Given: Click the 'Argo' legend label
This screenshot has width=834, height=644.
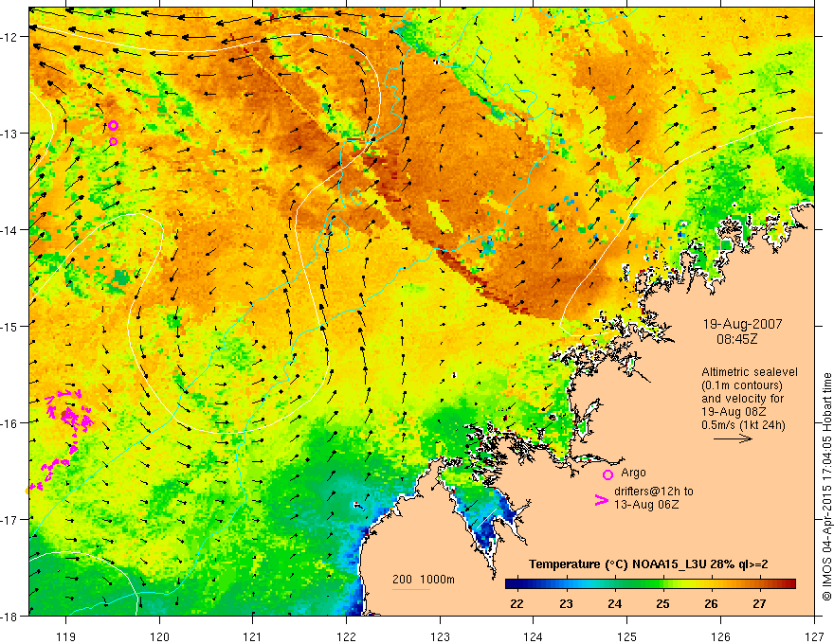Looking at the screenshot, I should coord(633,473).
